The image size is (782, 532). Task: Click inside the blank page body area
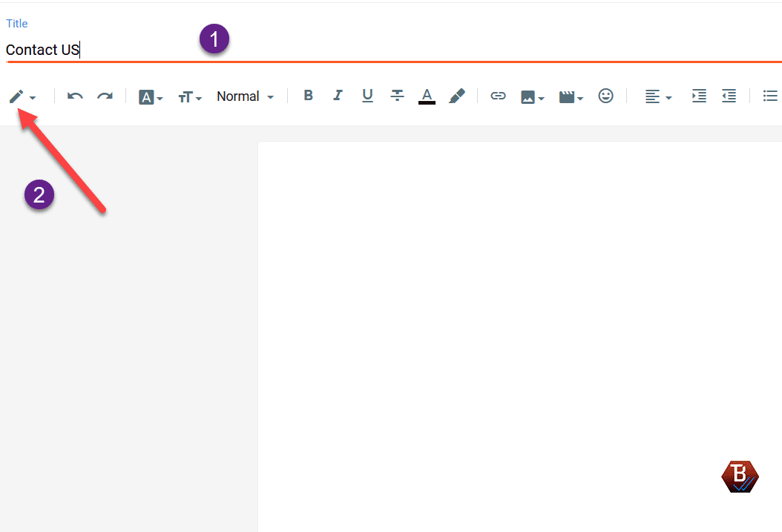coord(519,337)
